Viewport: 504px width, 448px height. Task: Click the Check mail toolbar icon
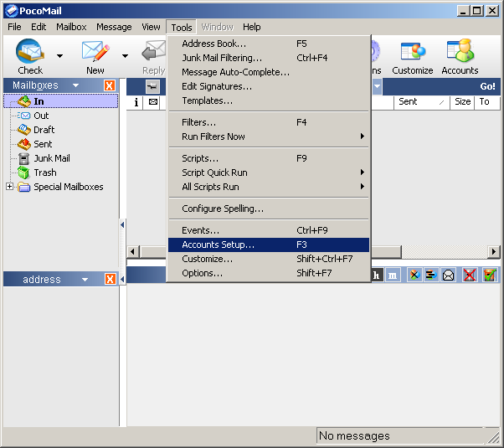point(30,52)
